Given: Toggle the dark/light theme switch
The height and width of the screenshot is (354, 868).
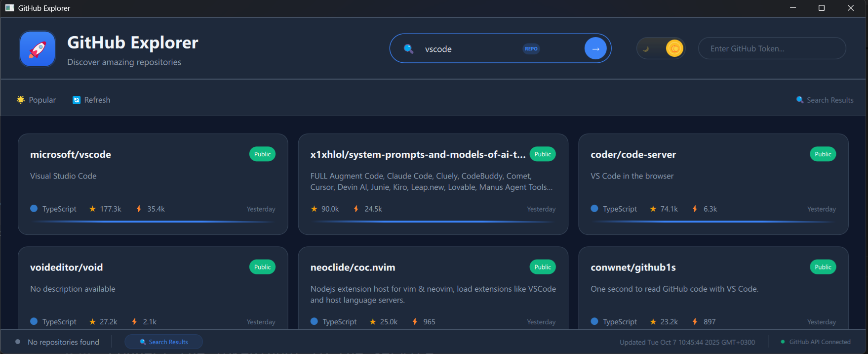Looking at the screenshot, I should 661,48.
